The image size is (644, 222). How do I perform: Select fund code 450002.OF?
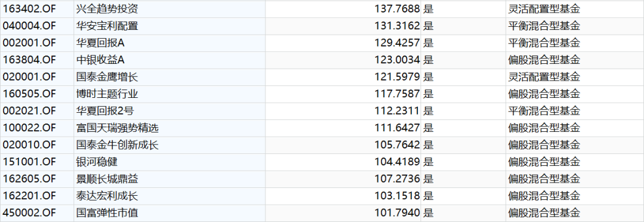tap(29, 213)
